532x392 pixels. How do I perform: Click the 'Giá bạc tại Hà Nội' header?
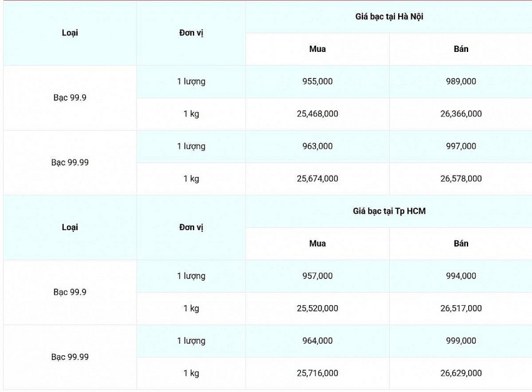389,17
